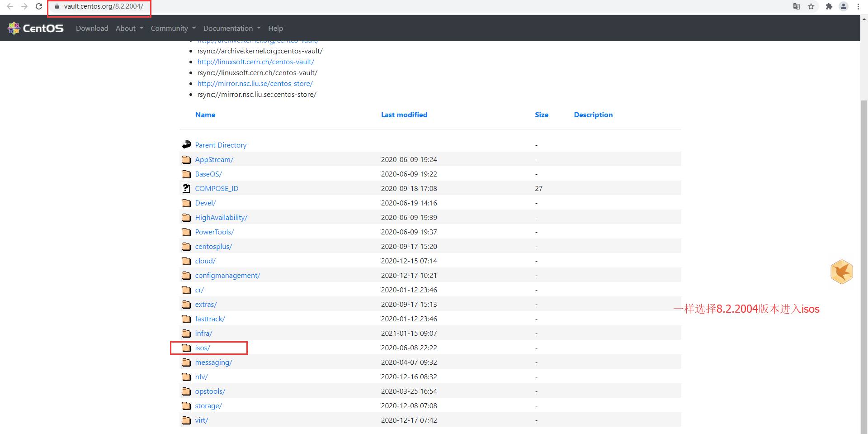This screenshot has height=434, width=868.
Task: Click the COMPOSE_ID unknown file icon
Action: pyautogui.click(x=186, y=188)
